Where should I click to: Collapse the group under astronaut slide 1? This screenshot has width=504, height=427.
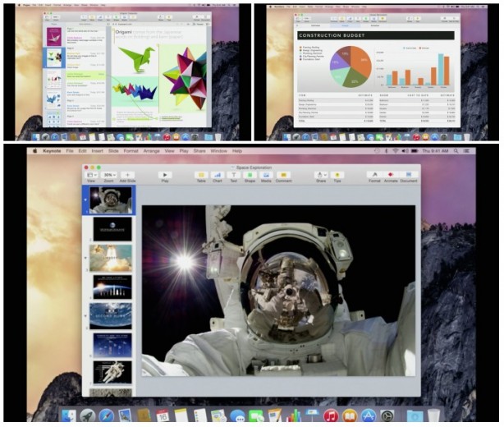[85, 200]
